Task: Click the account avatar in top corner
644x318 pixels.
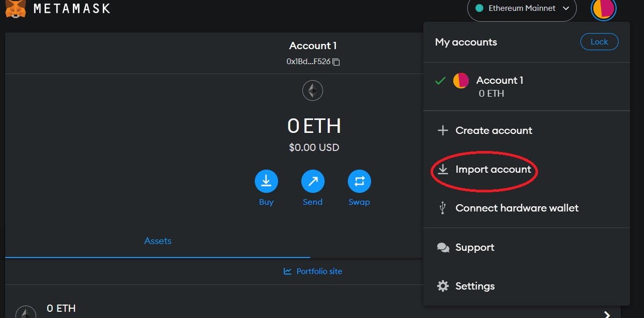Action: tap(603, 9)
